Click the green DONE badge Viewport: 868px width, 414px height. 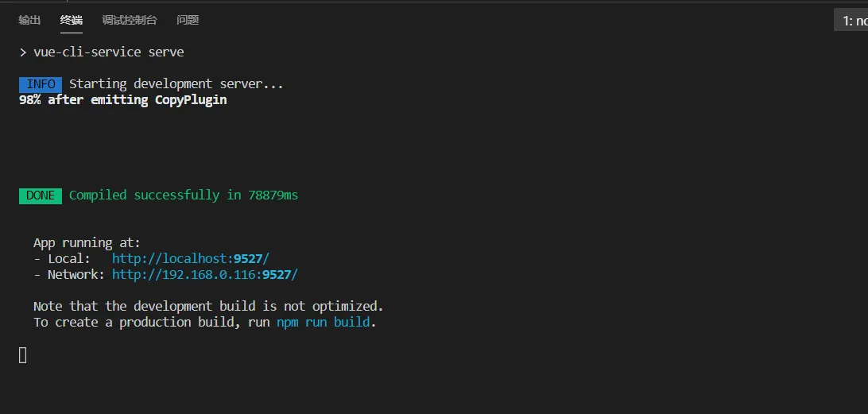point(41,195)
